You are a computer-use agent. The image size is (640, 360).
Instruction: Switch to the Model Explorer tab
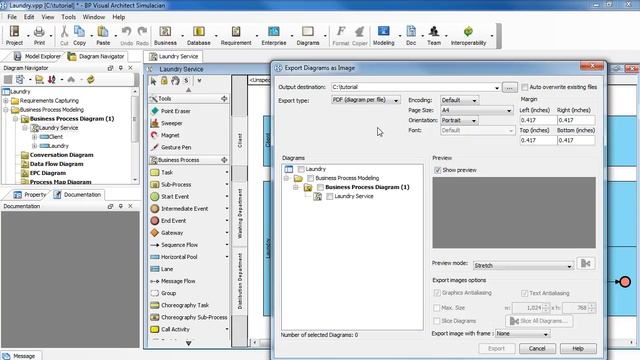click(37, 56)
